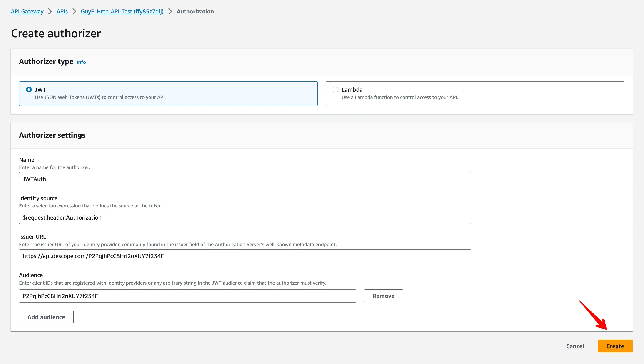Click the Authorizer settings heading
The width and height of the screenshot is (644, 364).
[52, 135]
